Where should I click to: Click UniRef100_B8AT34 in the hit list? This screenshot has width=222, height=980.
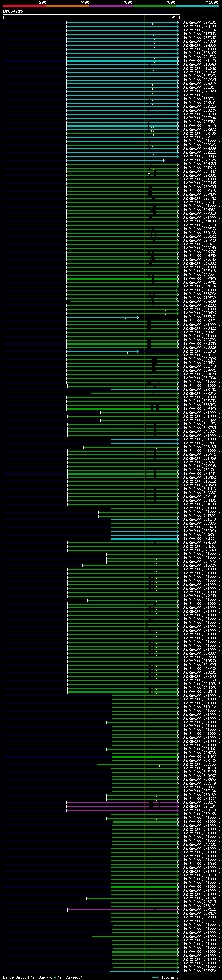199,99
